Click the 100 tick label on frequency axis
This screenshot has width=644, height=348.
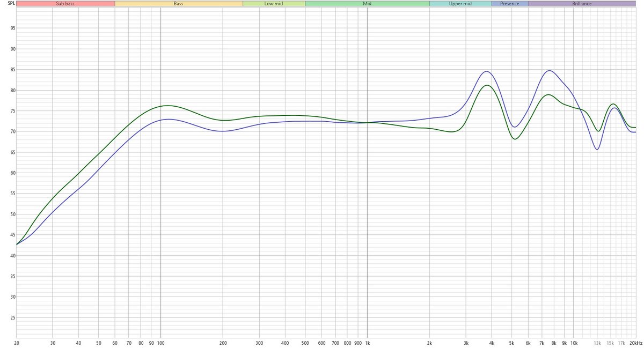(x=160, y=342)
